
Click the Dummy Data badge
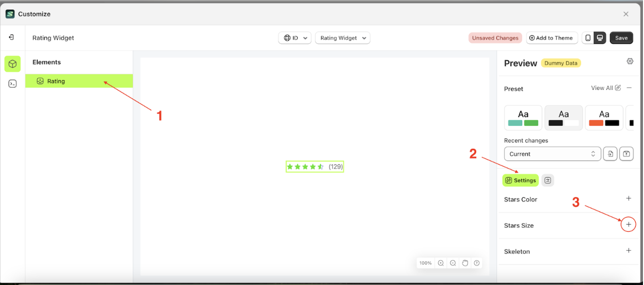coord(561,63)
